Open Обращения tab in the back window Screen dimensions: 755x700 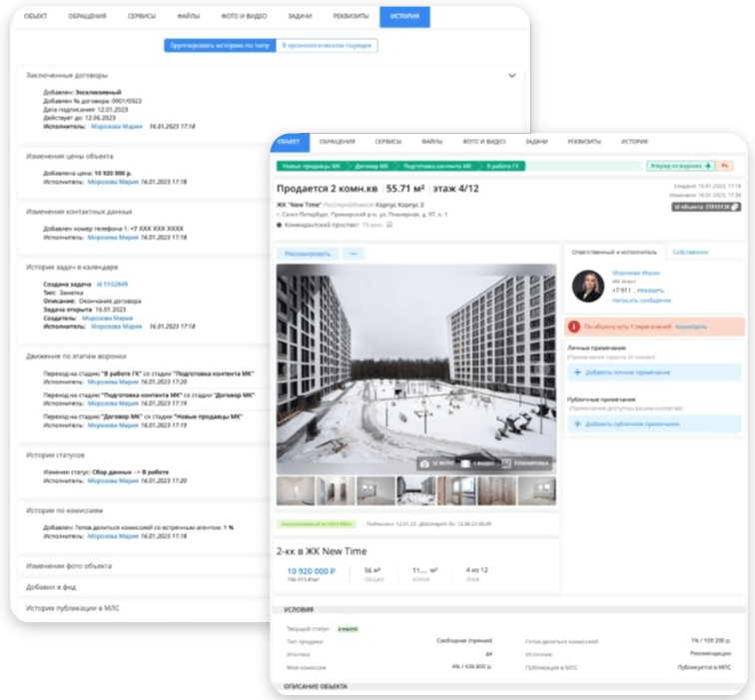87,16
